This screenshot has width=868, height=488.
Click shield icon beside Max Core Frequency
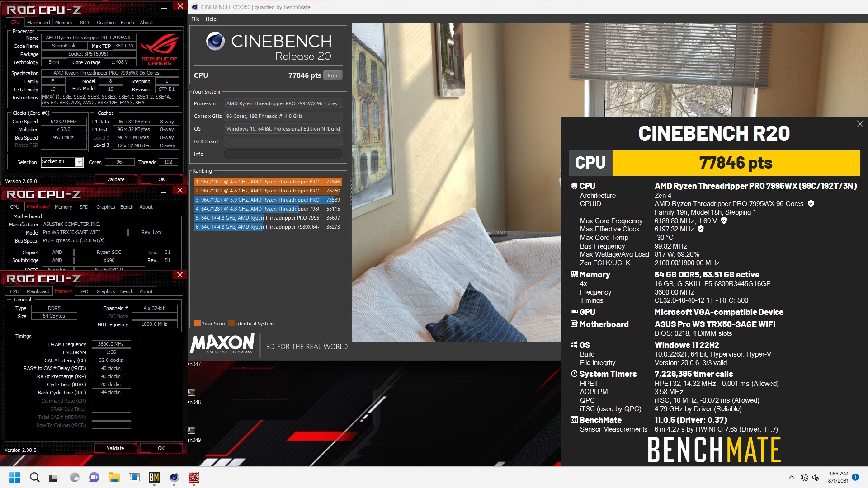tap(724, 221)
